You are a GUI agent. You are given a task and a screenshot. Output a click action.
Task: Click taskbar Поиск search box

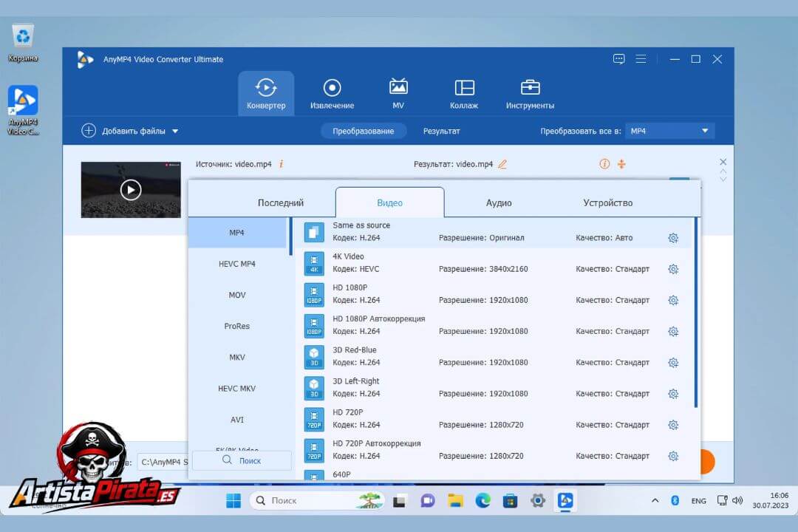pos(316,501)
